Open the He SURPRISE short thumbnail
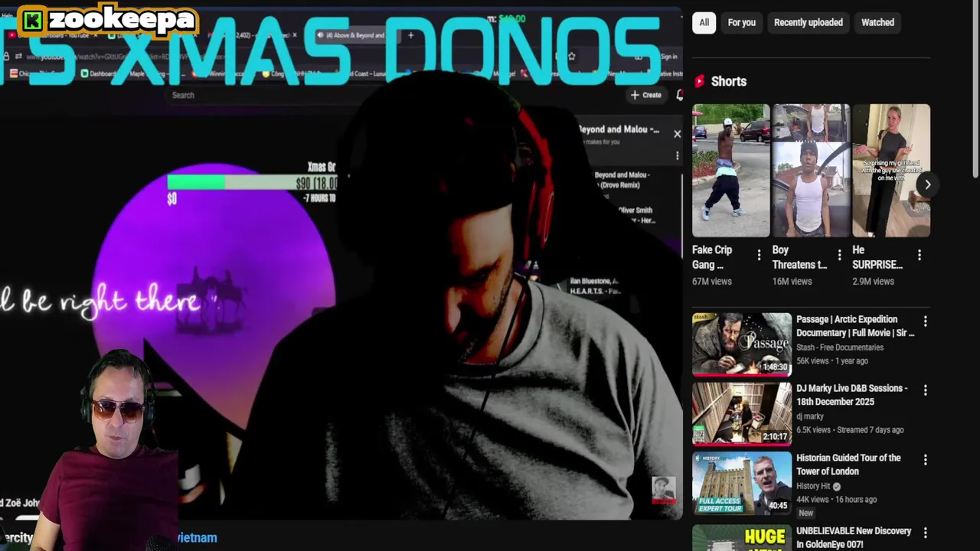The width and height of the screenshot is (980, 551). (891, 171)
